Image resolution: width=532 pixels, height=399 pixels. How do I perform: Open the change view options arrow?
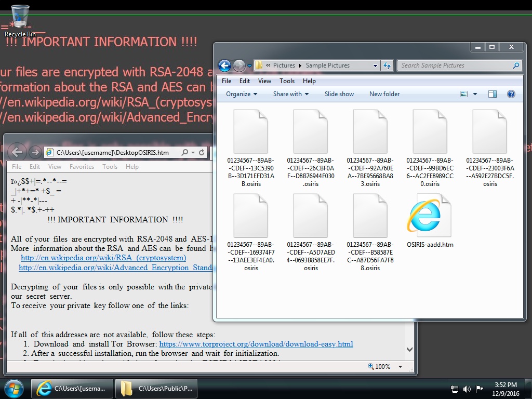(x=475, y=94)
